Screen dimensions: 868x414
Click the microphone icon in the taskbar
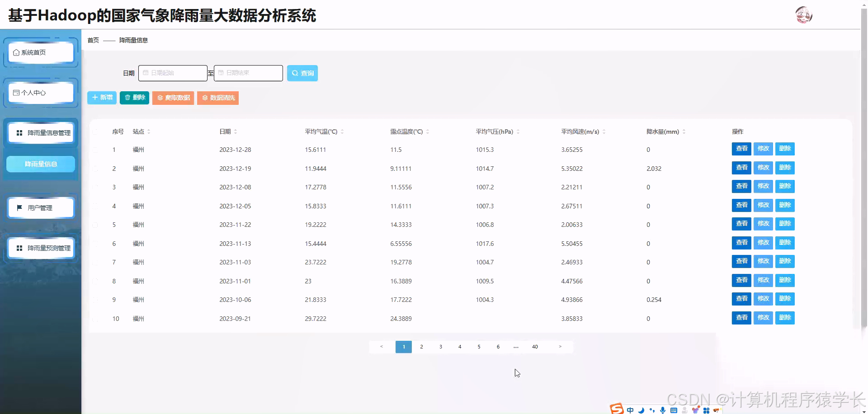tap(663, 409)
